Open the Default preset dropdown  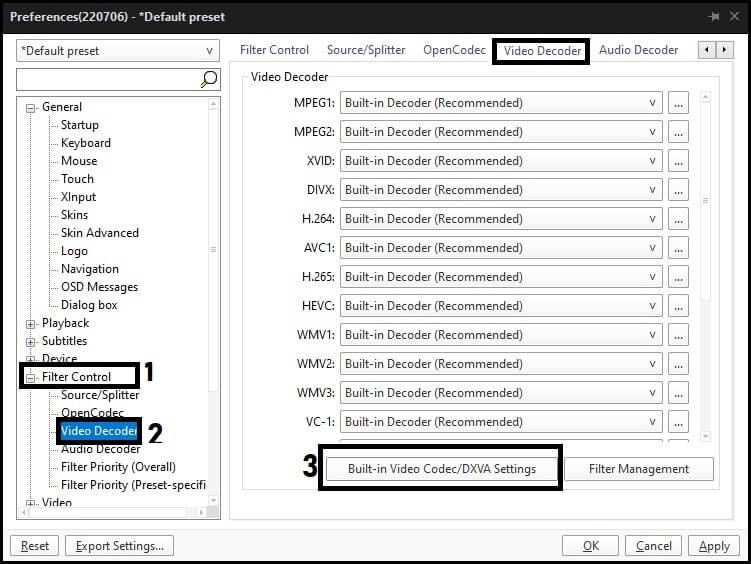(x=118, y=51)
